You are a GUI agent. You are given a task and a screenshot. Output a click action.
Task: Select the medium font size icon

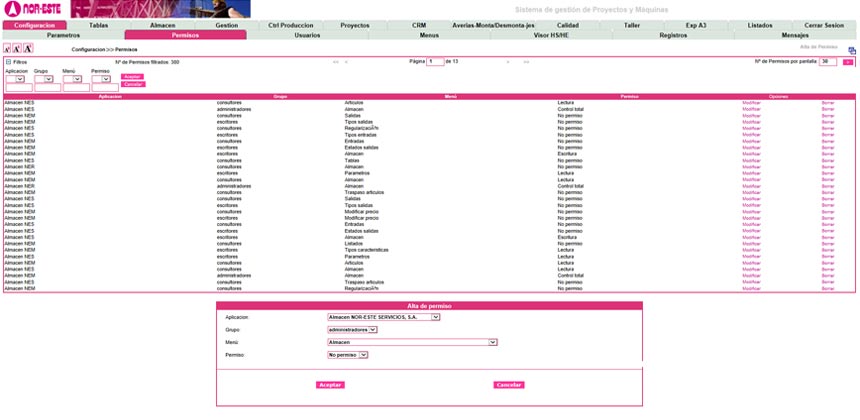(16, 49)
